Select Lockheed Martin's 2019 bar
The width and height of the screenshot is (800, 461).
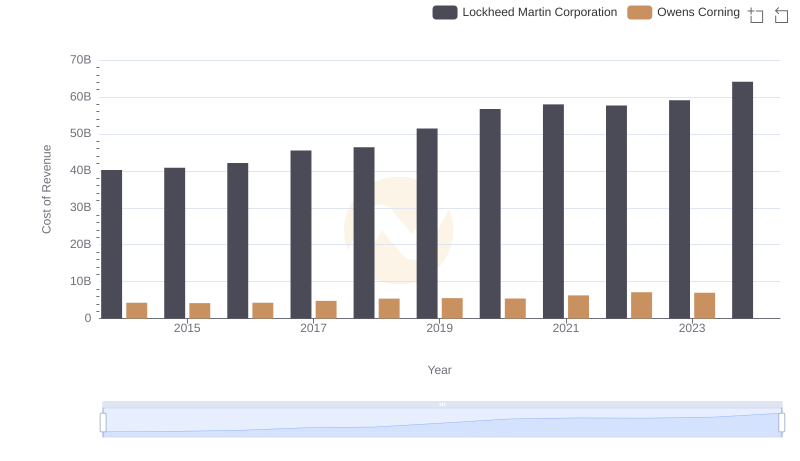(x=427, y=223)
